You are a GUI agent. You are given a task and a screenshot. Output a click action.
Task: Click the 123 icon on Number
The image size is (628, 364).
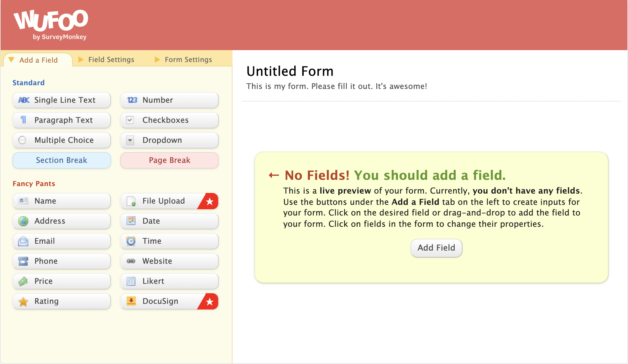point(132,100)
